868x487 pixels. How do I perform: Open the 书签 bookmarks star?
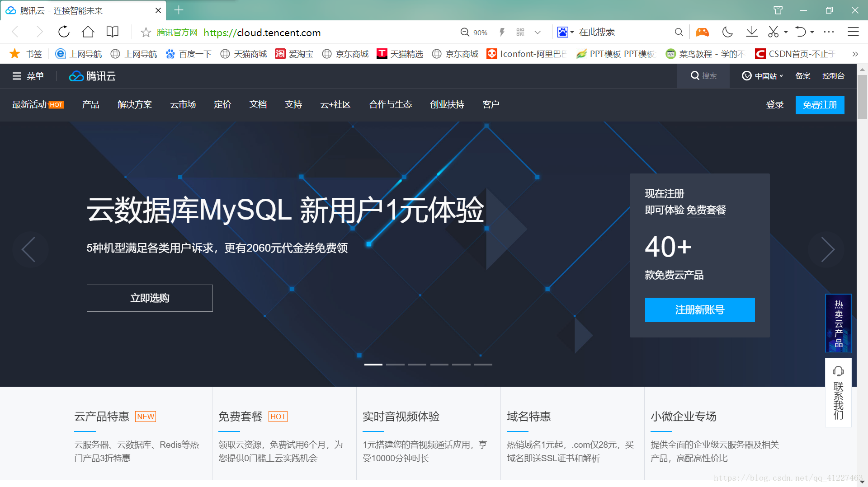pyautogui.click(x=26, y=54)
